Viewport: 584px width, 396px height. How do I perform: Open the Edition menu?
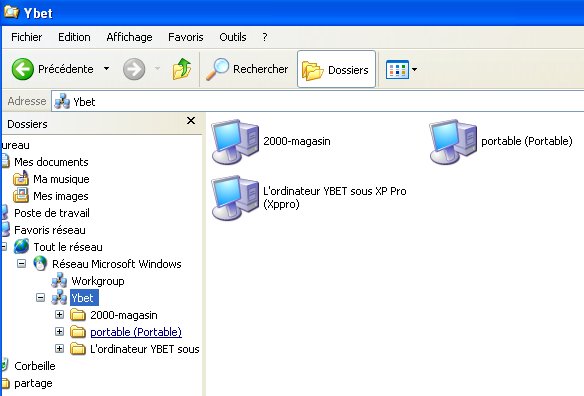pos(74,37)
